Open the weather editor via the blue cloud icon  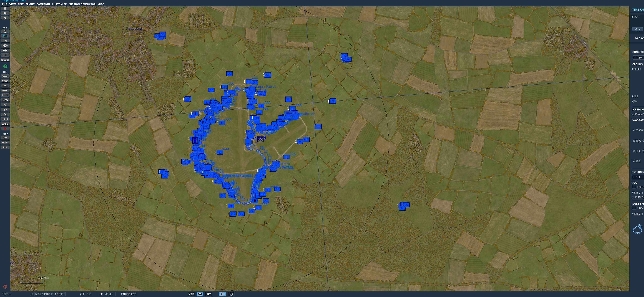pyautogui.click(x=5, y=36)
